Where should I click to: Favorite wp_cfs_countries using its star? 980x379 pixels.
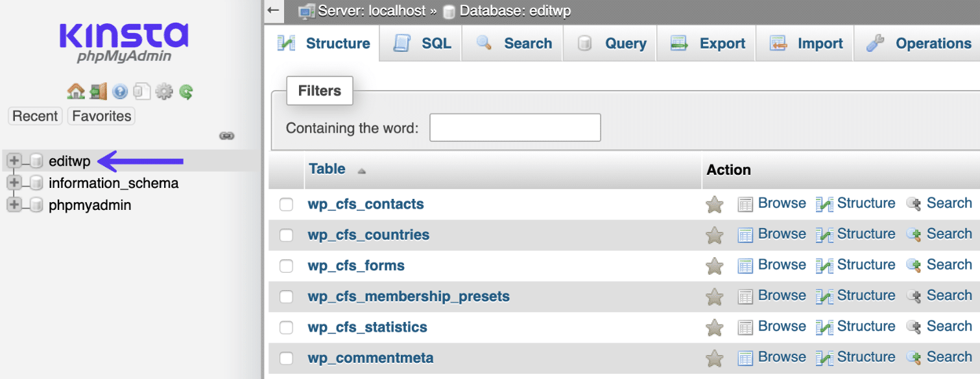coord(713,234)
